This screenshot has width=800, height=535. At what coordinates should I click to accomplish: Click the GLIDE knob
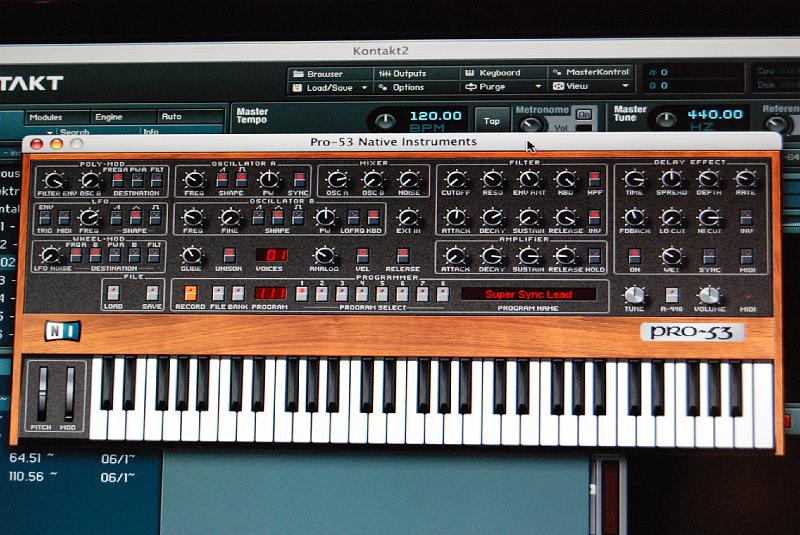click(x=191, y=255)
